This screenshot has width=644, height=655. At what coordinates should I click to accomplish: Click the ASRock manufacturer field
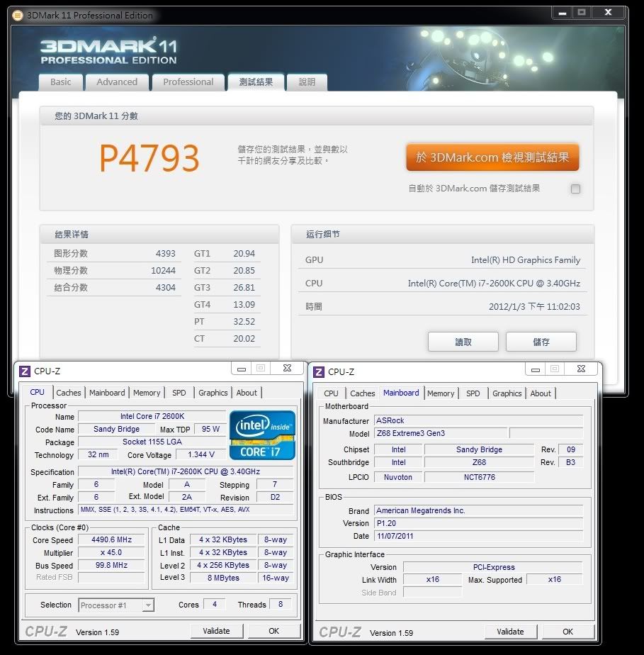(479, 420)
